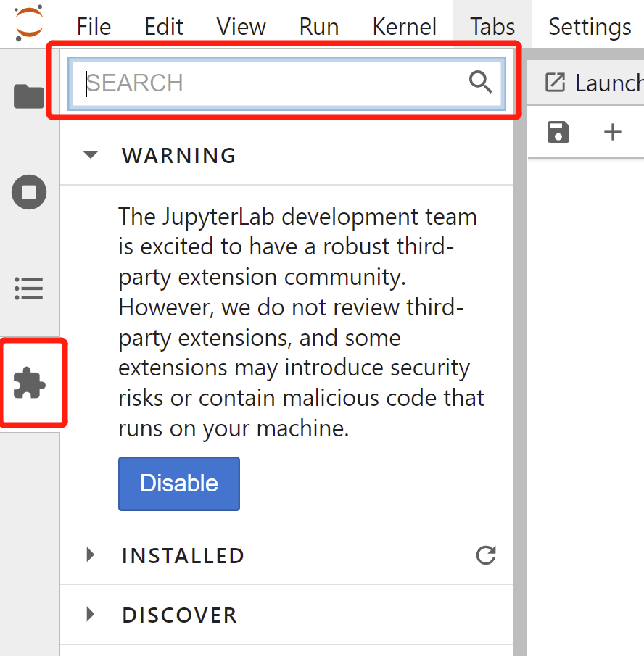
Task: Click the save disk icon
Action: coord(558,132)
